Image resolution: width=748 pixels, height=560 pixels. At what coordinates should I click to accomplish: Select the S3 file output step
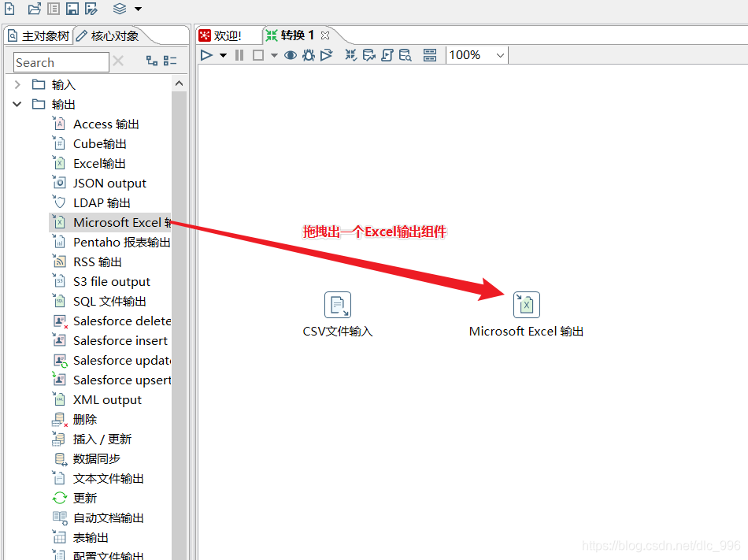pos(101,281)
